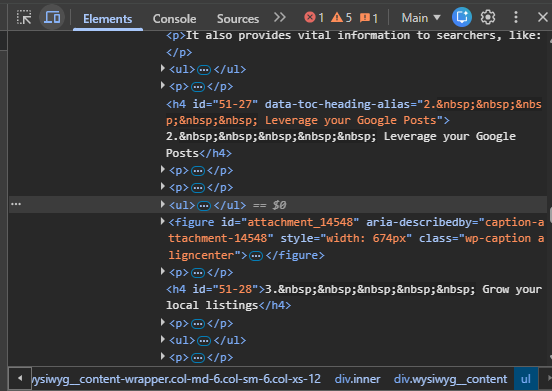
Task: Click ellipsis of second p after 'Posts</h4>'
Action: point(198,188)
